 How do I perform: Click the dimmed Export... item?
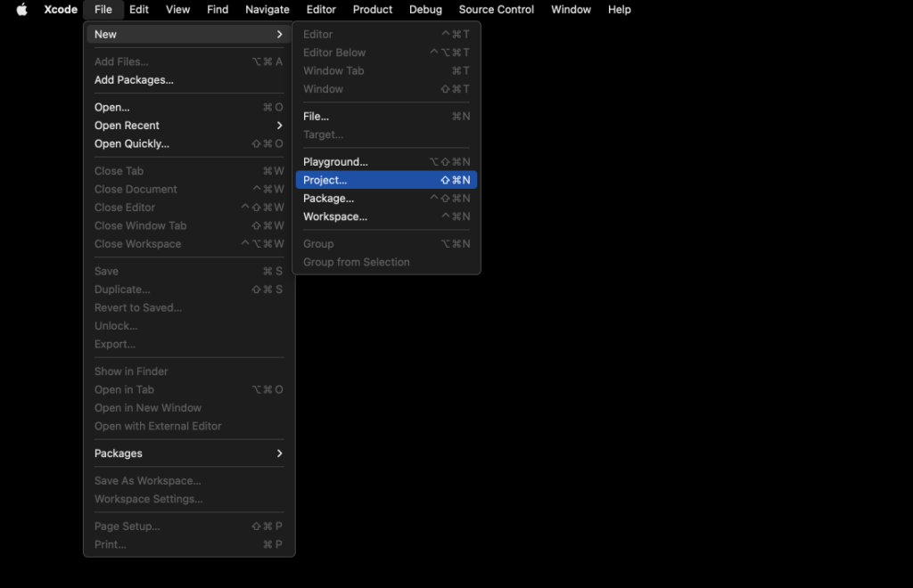click(189, 344)
